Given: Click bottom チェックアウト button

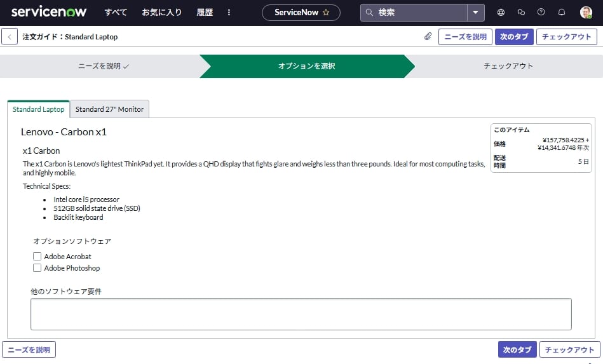Looking at the screenshot, I should click(x=569, y=350).
